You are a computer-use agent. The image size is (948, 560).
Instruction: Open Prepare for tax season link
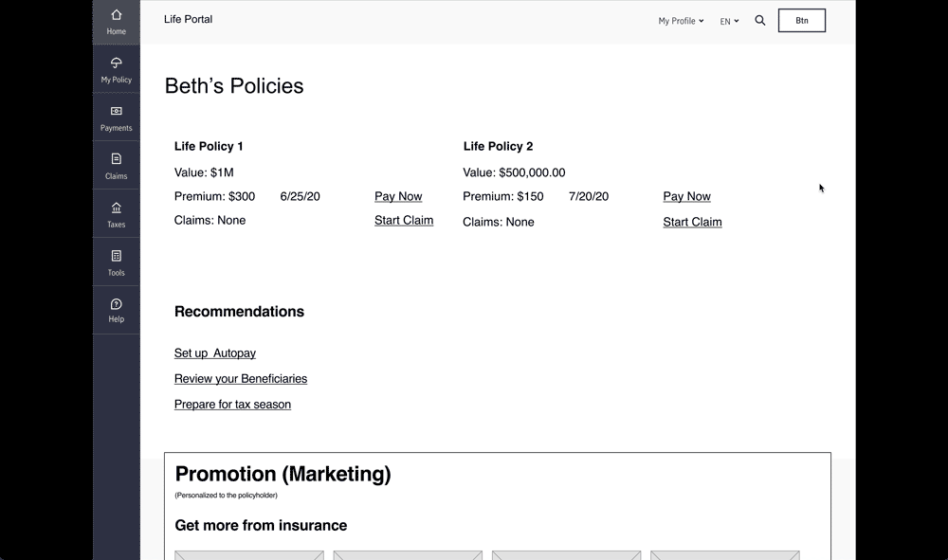pos(232,405)
